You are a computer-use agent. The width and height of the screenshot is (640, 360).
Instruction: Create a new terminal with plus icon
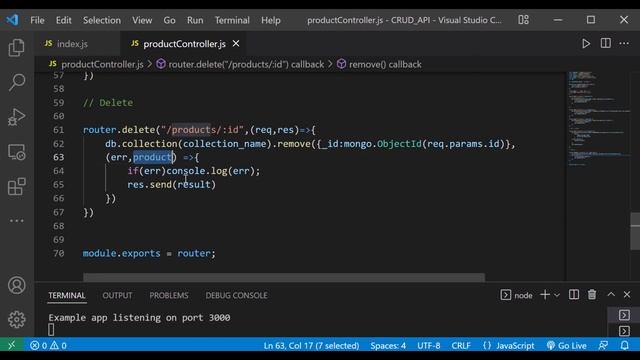click(544, 295)
